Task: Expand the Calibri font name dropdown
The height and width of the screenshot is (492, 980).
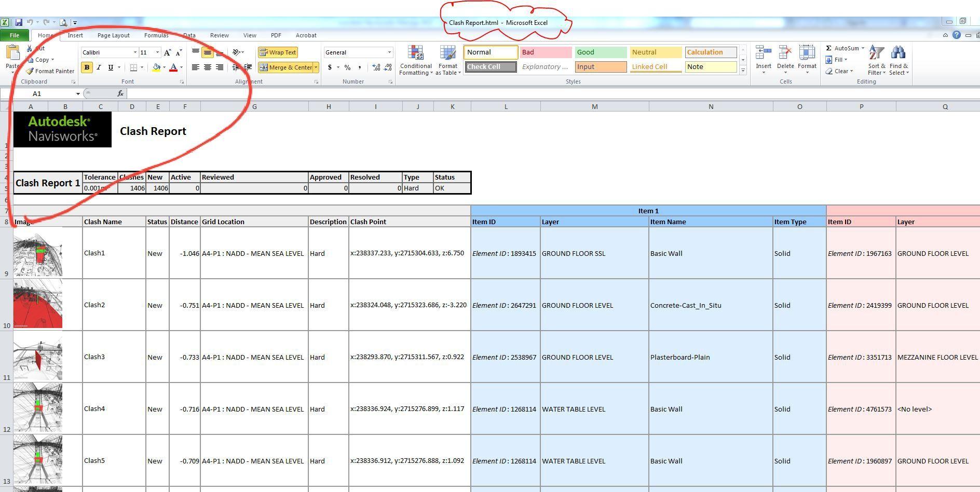Action: pos(135,52)
